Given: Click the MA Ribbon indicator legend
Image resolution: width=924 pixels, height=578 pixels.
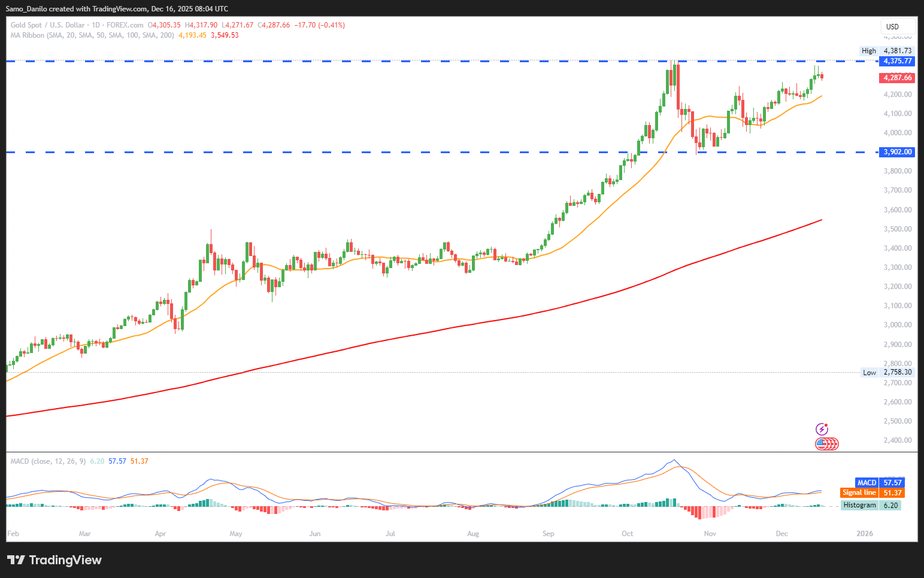Looking at the screenshot, I should pos(92,35).
